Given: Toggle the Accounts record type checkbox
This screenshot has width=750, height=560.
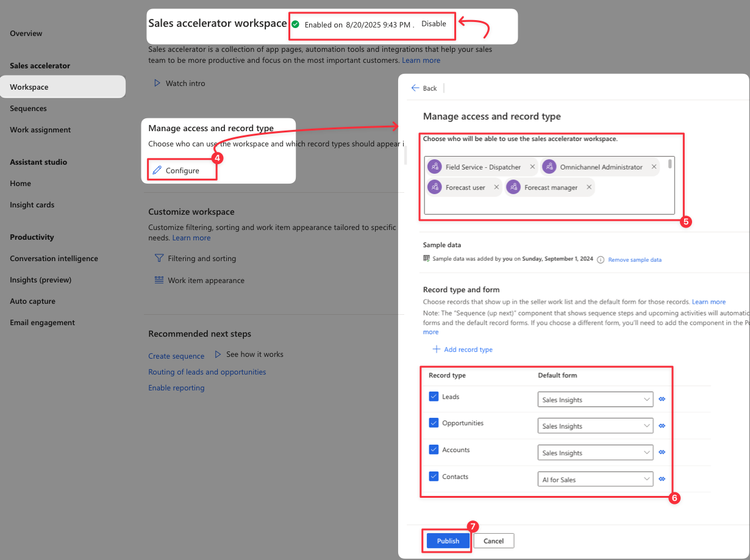Looking at the screenshot, I should [434, 450].
